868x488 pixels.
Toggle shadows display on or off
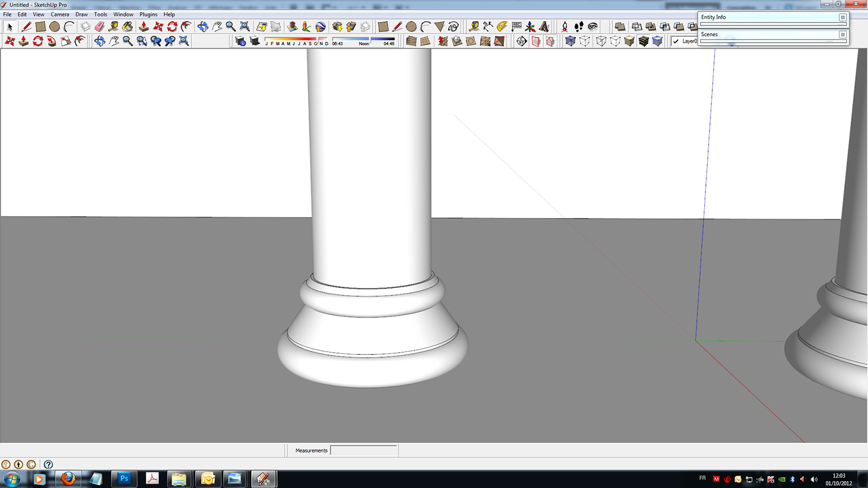point(255,41)
